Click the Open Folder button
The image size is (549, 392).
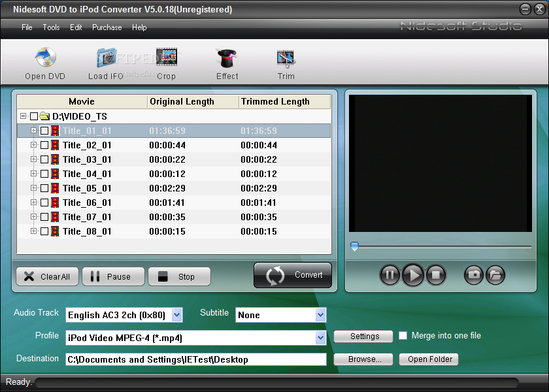[429, 359]
